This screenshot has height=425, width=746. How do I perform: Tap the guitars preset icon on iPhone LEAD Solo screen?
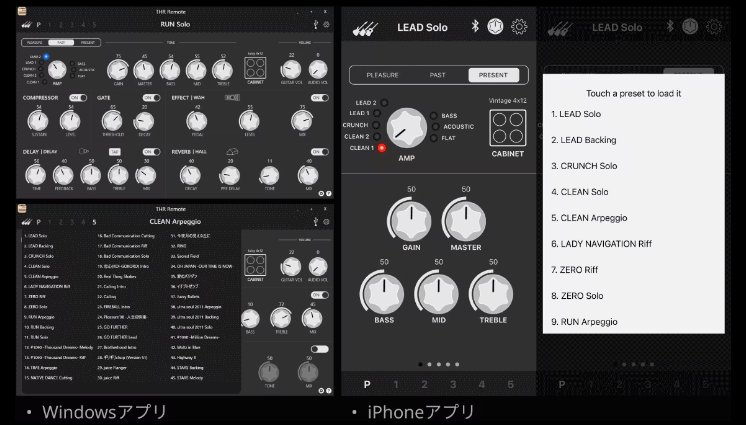pyautogui.click(x=365, y=29)
